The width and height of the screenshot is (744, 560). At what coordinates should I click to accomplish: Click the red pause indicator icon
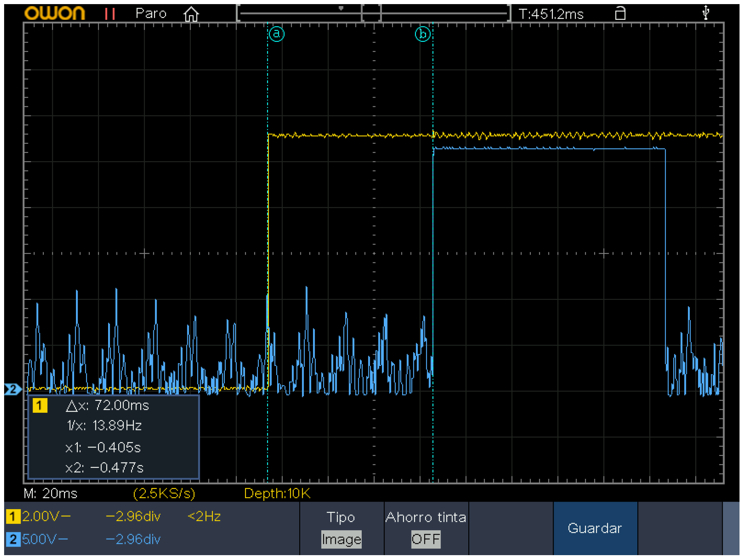coord(110,14)
